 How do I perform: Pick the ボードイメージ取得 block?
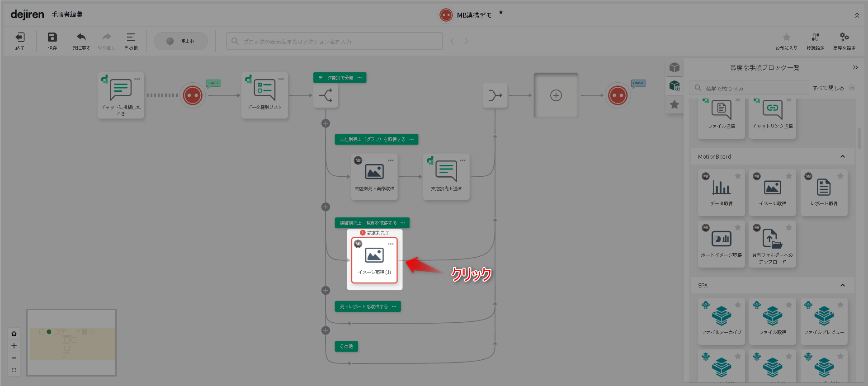(722, 244)
